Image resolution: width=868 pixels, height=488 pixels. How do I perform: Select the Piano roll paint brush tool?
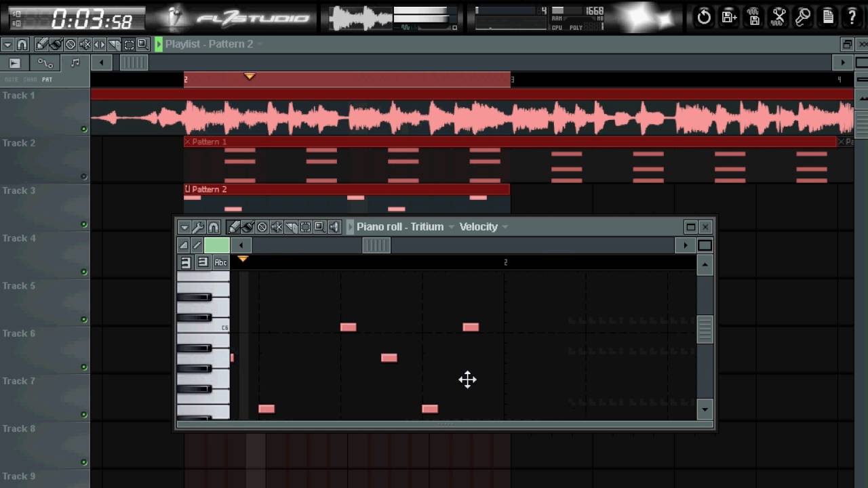248,227
